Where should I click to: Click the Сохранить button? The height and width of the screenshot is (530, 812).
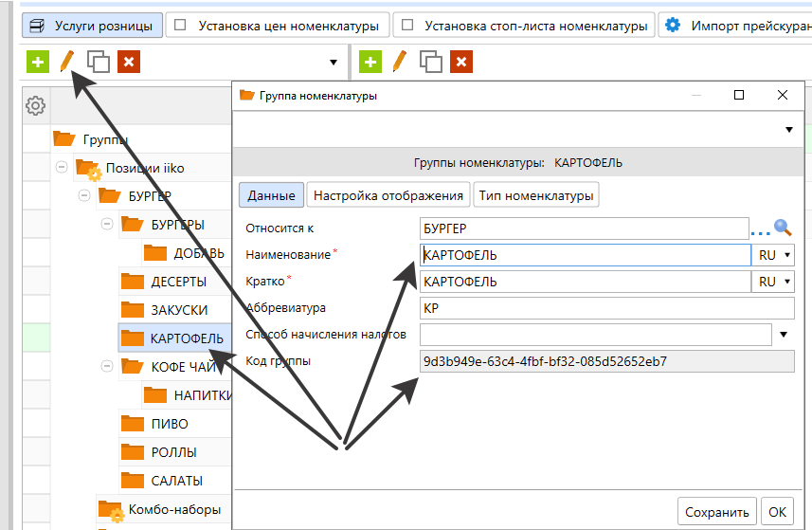[x=716, y=512]
